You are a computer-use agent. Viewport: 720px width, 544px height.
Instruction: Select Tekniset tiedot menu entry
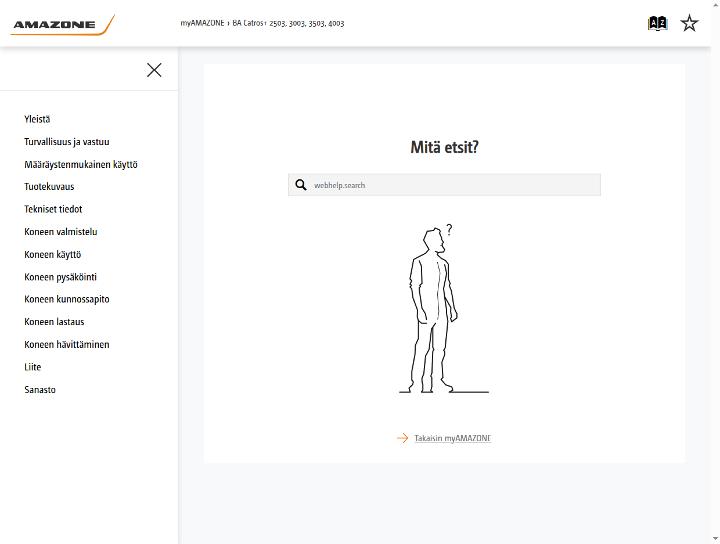[53, 209]
